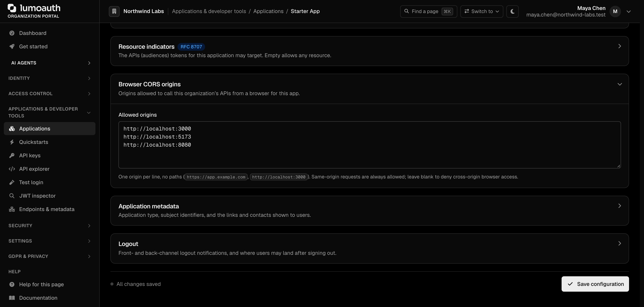This screenshot has width=644, height=307.
Task: Open the Test login sidebar item
Action: [x=49, y=182]
